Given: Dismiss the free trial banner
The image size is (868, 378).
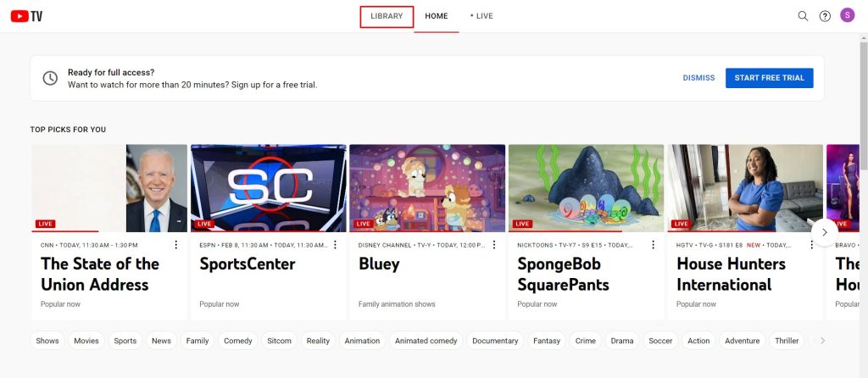Looking at the screenshot, I should [x=698, y=78].
